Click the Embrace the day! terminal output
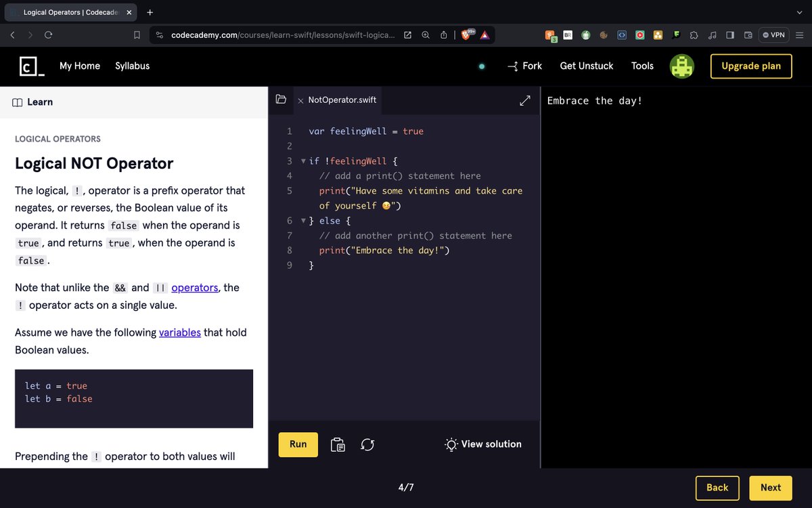The width and height of the screenshot is (812, 508). click(595, 101)
